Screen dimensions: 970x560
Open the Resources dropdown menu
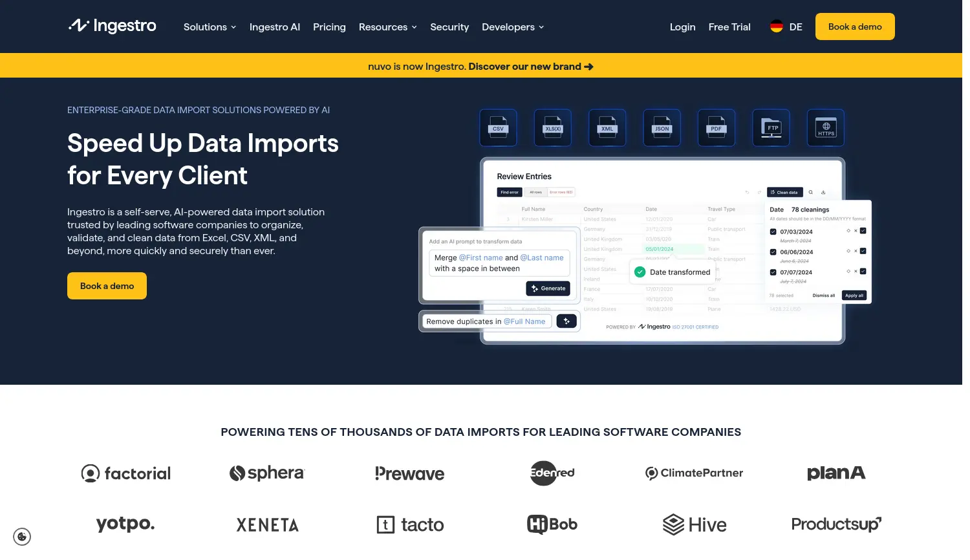387,27
